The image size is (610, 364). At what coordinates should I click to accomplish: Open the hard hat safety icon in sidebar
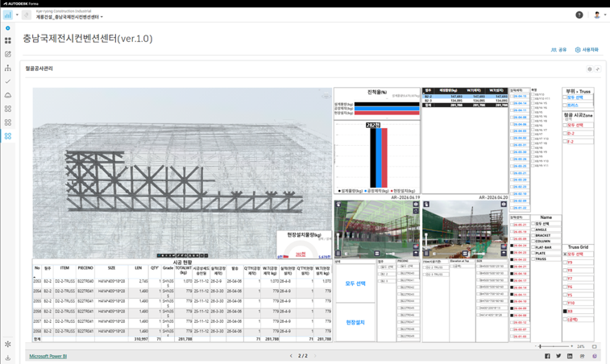pos(8,95)
